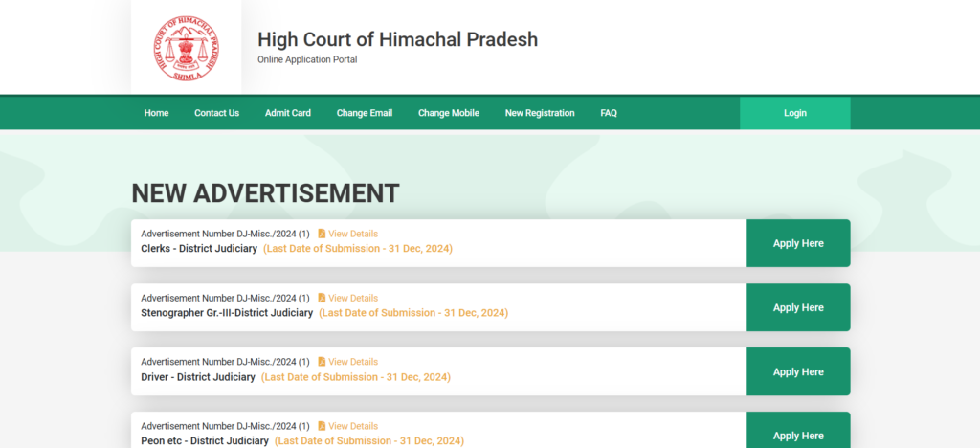The image size is (980, 448).
Task: Click last date text in Peon row
Action: (x=369, y=441)
